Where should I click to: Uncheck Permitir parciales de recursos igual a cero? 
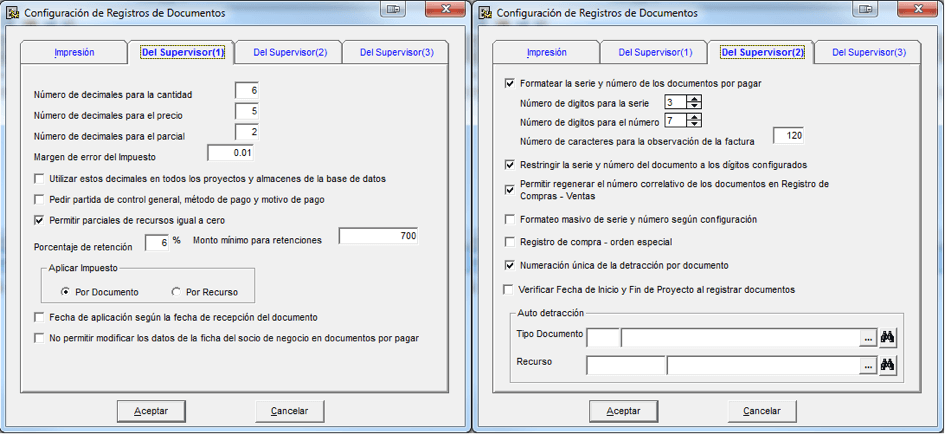click(39, 220)
